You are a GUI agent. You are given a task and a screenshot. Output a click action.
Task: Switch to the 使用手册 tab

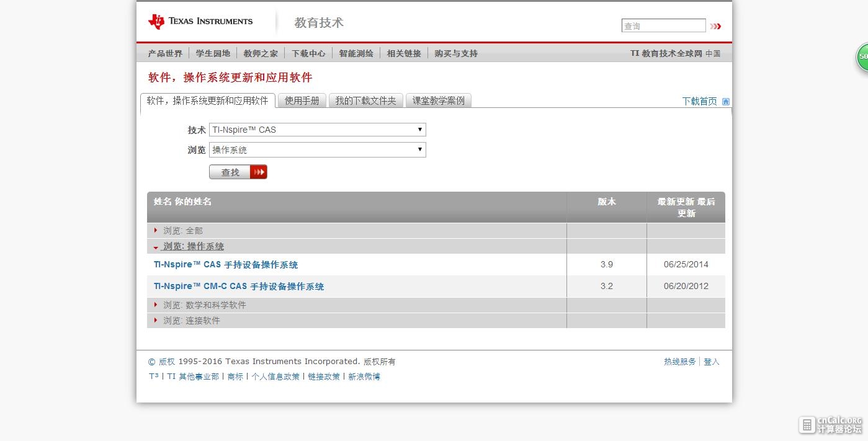pyautogui.click(x=302, y=100)
